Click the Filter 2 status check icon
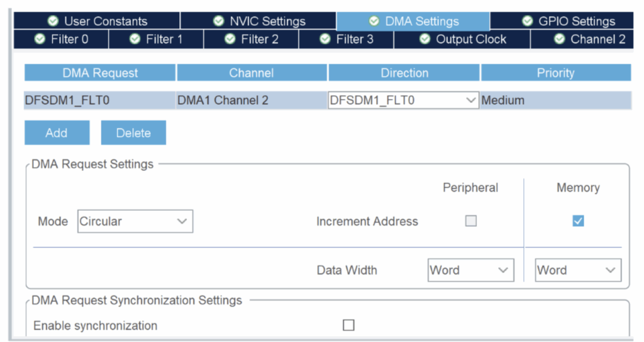Viewport: 644px width, 342px height. tap(230, 40)
